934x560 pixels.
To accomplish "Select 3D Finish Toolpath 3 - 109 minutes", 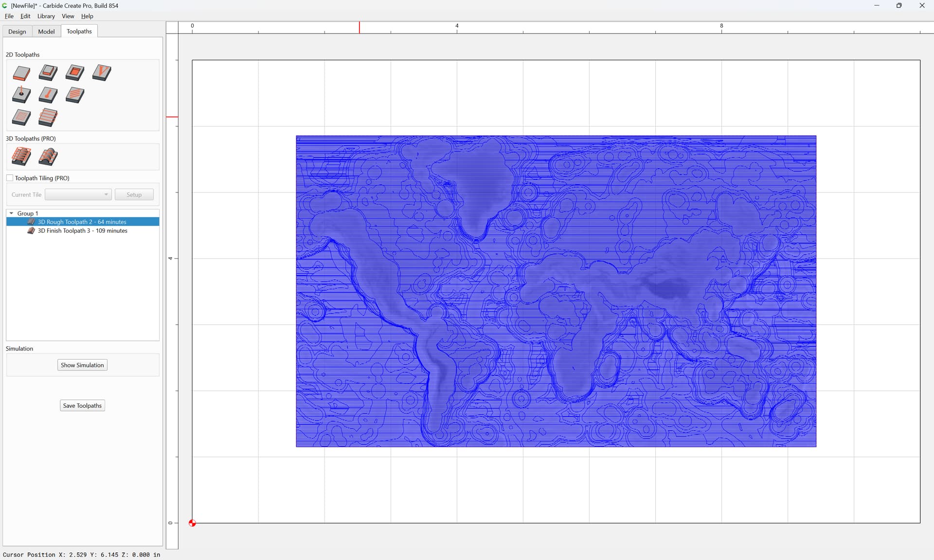I will (x=83, y=230).
